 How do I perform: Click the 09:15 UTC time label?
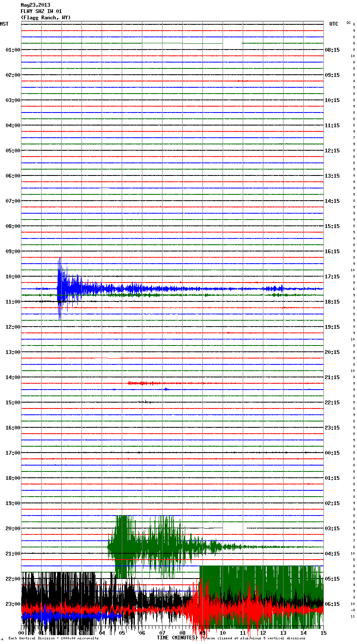[x=332, y=75]
